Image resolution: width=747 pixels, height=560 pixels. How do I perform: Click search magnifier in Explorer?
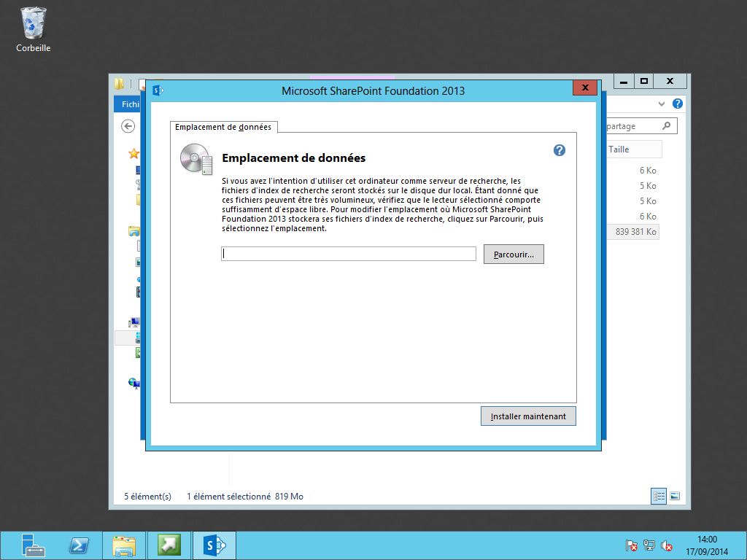(667, 125)
